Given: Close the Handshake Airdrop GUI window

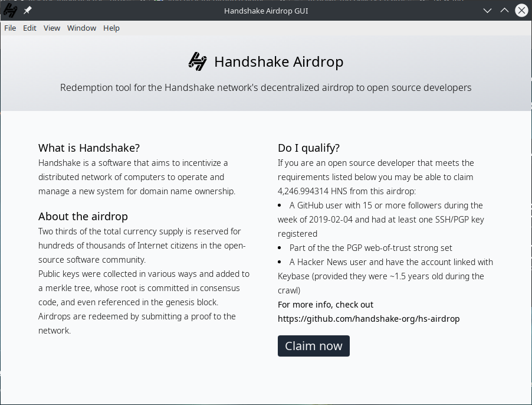Looking at the screenshot, I should 521,11.
